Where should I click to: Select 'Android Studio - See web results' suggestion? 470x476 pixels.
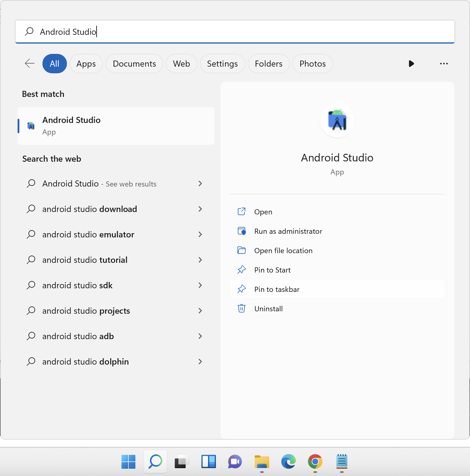pos(116,183)
